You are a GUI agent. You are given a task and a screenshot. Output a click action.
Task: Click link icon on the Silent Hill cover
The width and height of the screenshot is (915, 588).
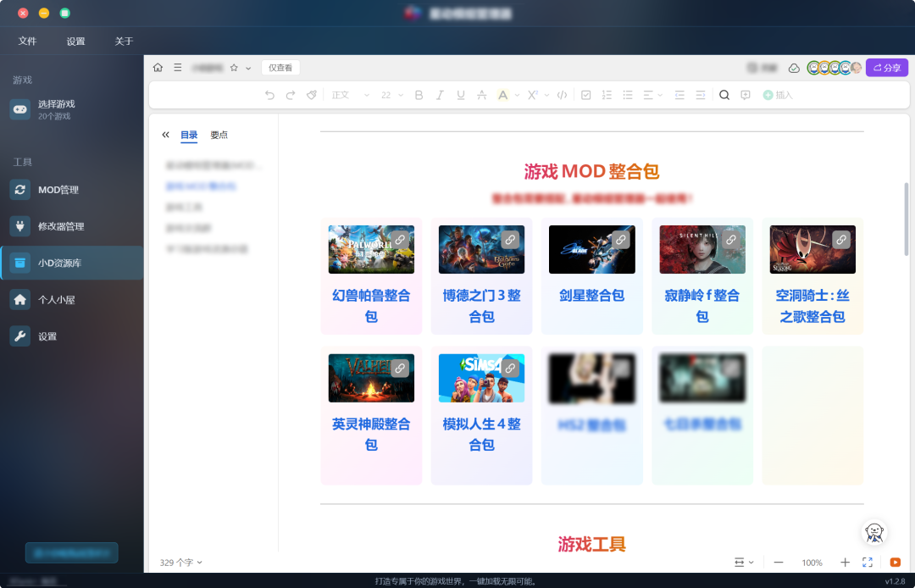730,240
